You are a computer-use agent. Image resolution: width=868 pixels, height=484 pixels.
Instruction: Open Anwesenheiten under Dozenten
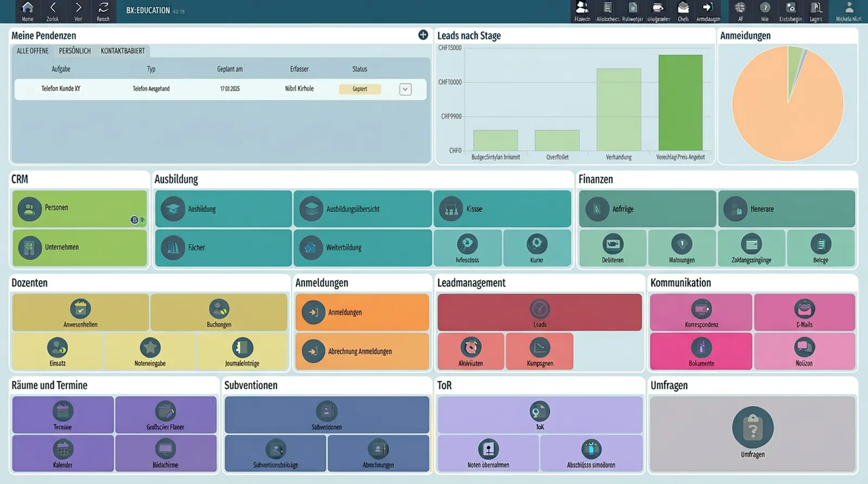80,312
